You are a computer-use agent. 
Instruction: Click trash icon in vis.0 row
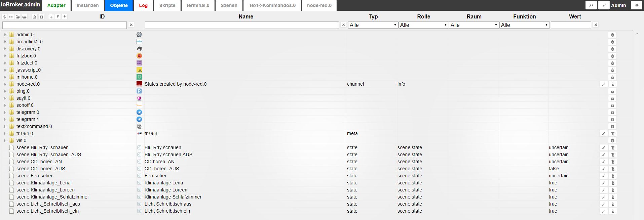pyautogui.click(x=612, y=141)
